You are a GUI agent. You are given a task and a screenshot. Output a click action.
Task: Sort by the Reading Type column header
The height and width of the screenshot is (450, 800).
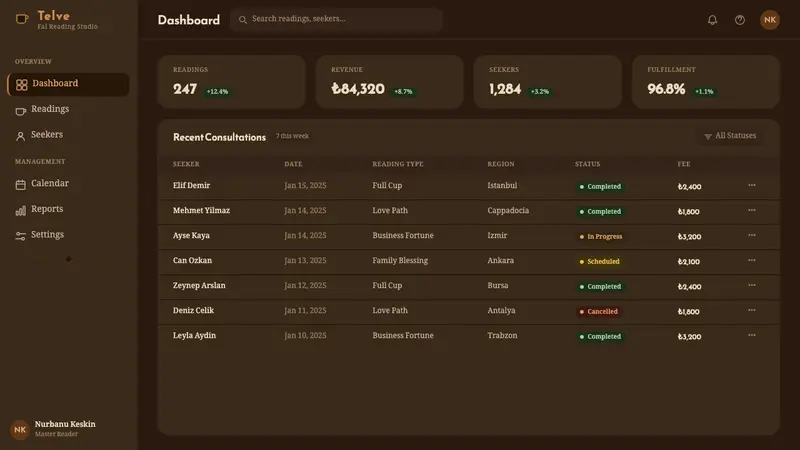click(398, 164)
